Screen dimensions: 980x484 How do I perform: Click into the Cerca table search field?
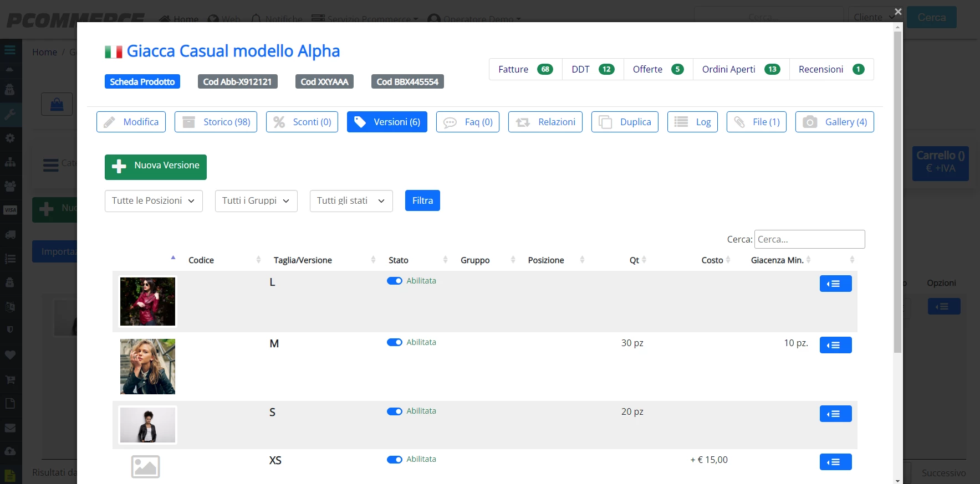[x=809, y=239]
